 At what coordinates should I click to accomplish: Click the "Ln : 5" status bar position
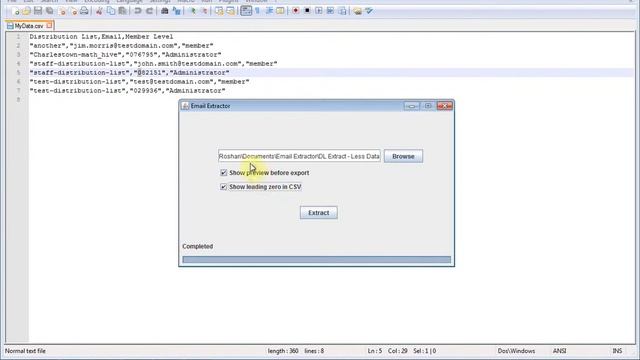(x=375, y=351)
